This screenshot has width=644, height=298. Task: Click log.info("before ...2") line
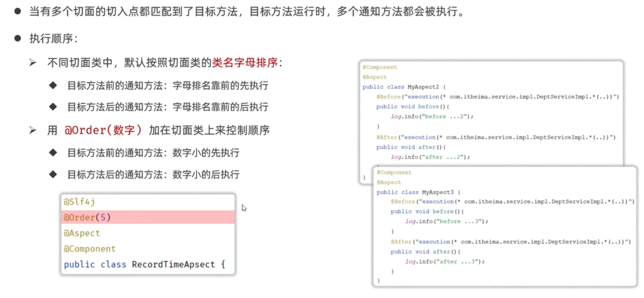point(432,116)
